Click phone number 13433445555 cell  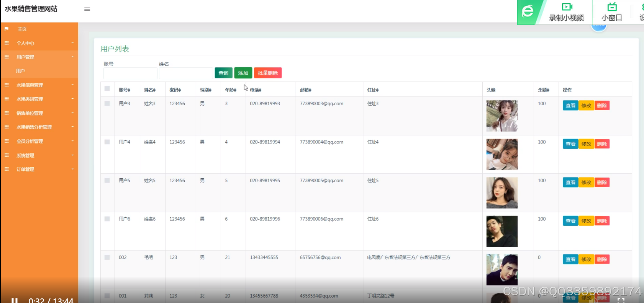pos(264,257)
